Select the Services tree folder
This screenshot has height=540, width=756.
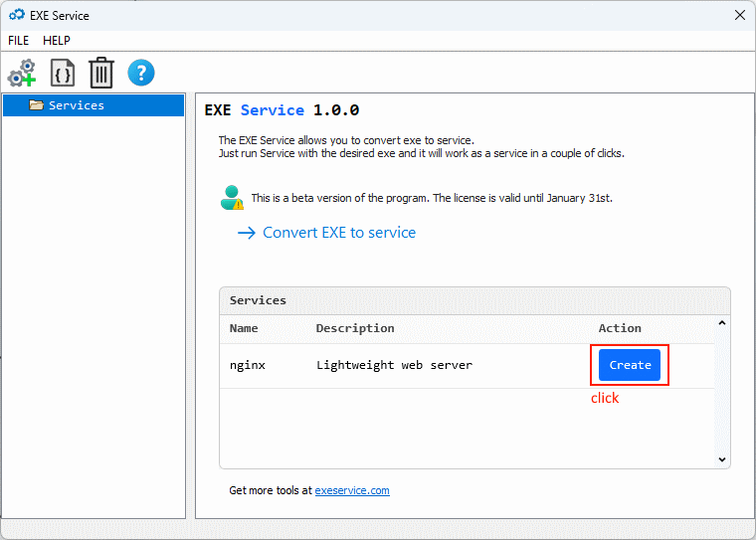point(94,105)
